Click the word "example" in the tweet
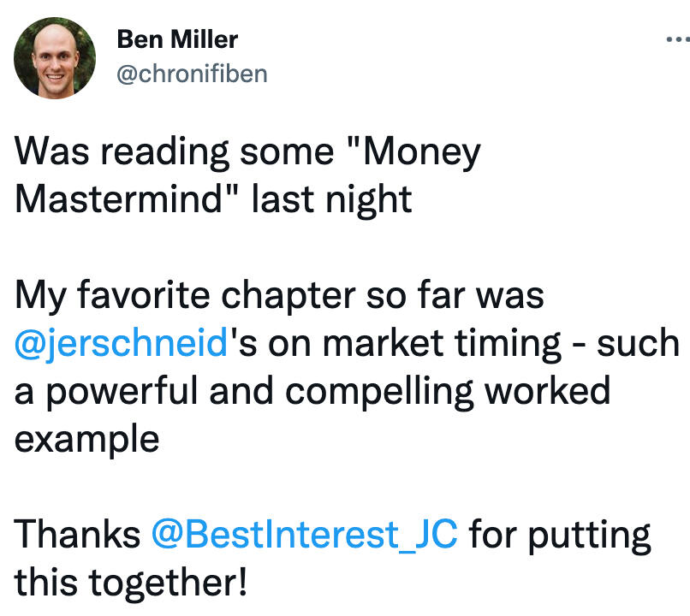The width and height of the screenshot is (690, 616). click(86, 440)
